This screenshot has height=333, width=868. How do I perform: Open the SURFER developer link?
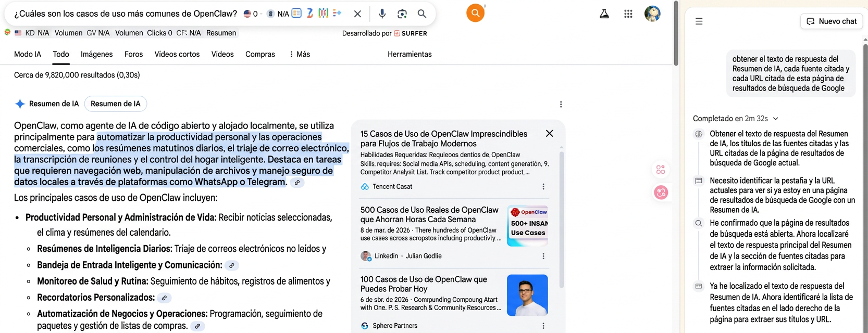[x=411, y=33]
